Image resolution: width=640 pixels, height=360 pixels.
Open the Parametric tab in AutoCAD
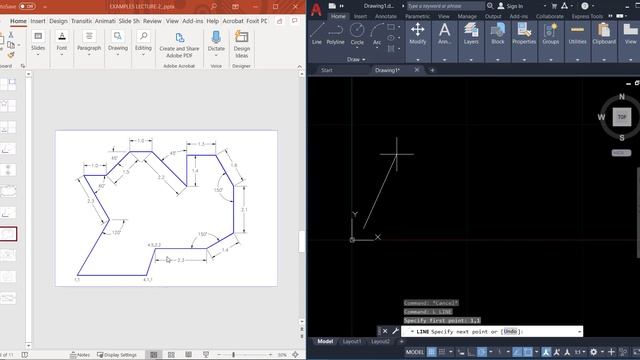point(417,16)
